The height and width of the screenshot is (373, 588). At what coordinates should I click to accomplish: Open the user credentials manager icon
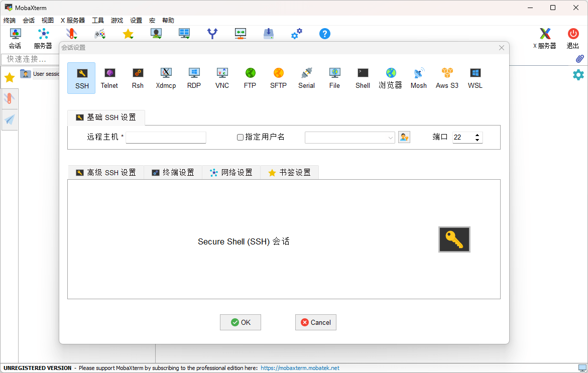click(404, 137)
